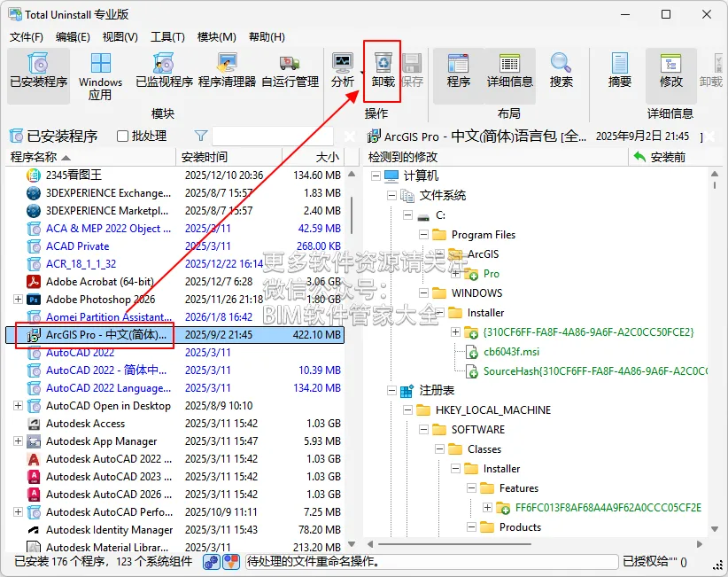Click the 分析 analyze button
728x577 pixels.
[343, 70]
